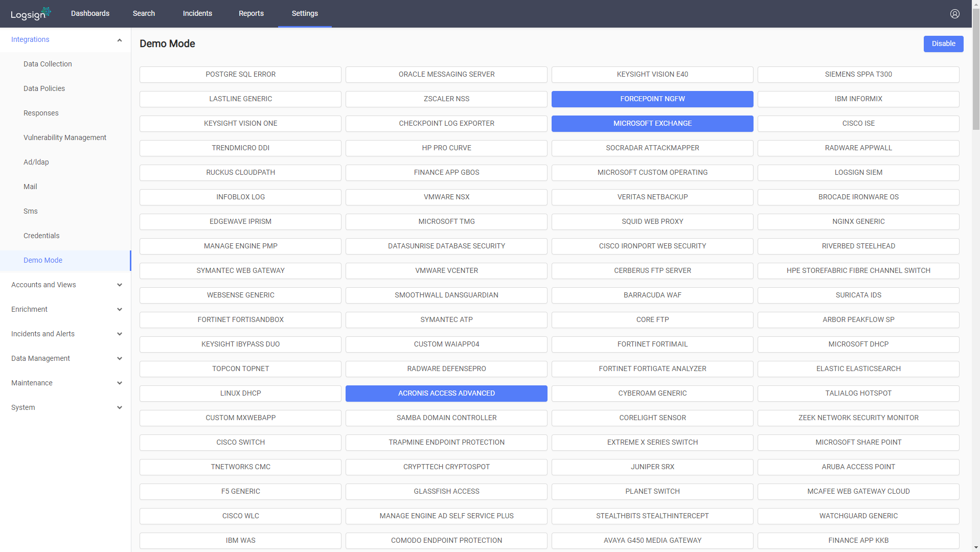Toggle ZSCALER NSS source
980x552 pixels.
(446, 99)
